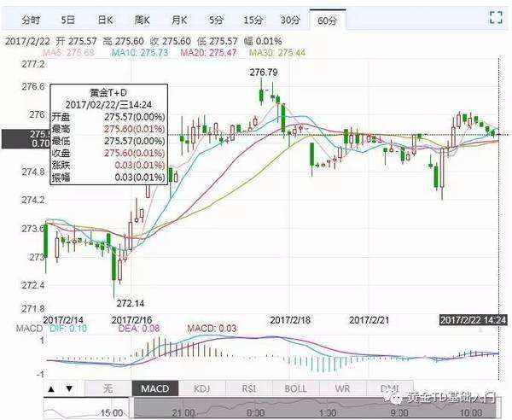Screen dimensions: 512x420
Task: Click the up arrow indicator button
Action: (x=51, y=388)
